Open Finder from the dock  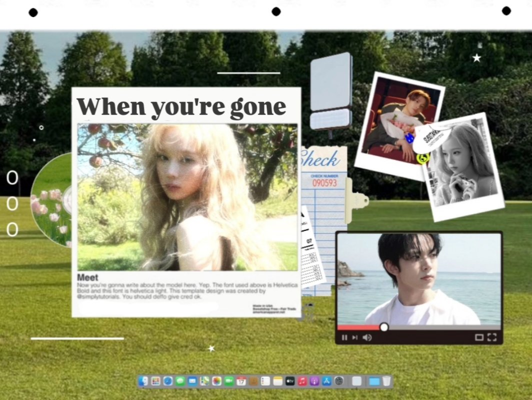(x=143, y=381)
